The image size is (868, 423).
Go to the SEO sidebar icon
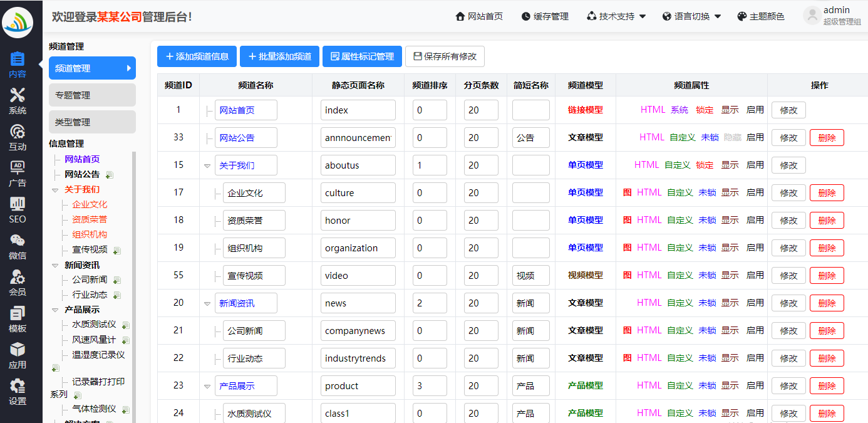18,210
